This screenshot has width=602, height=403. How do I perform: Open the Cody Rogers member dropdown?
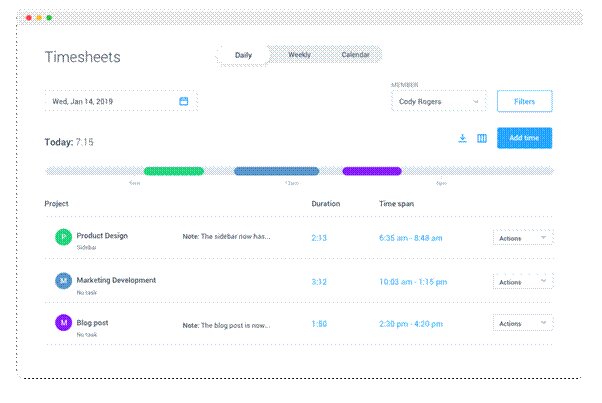pos(438,101)
